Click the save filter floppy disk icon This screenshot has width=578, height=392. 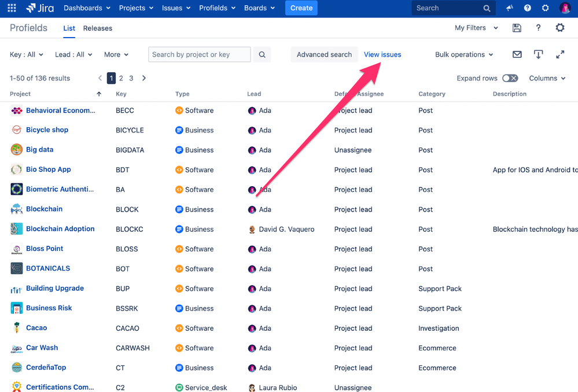[x=517, y=28]
